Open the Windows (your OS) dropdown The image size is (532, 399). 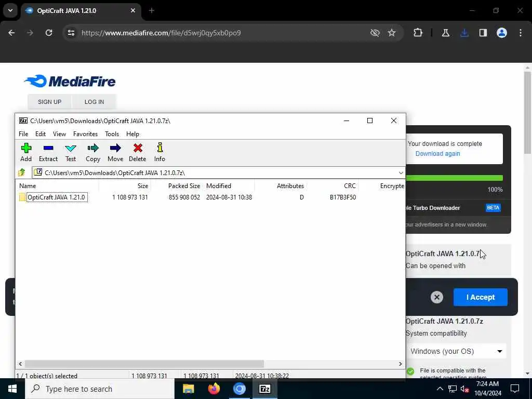(x=456, y=351)
